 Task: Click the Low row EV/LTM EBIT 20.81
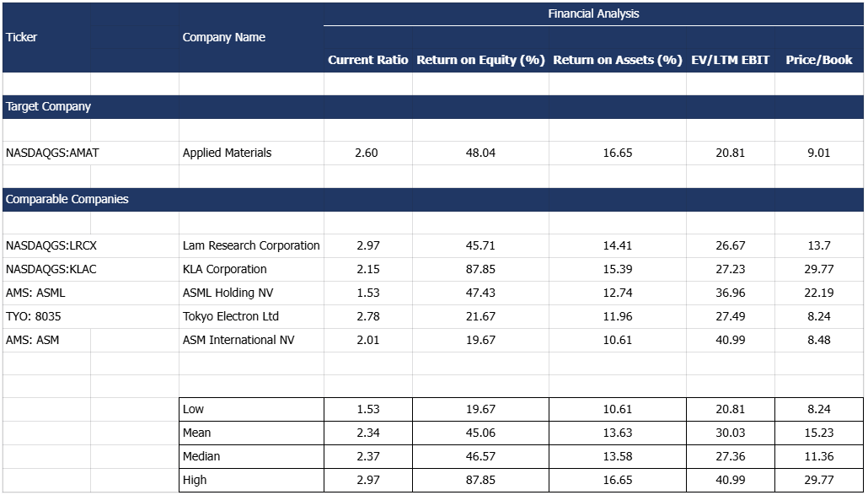[730, 409]
